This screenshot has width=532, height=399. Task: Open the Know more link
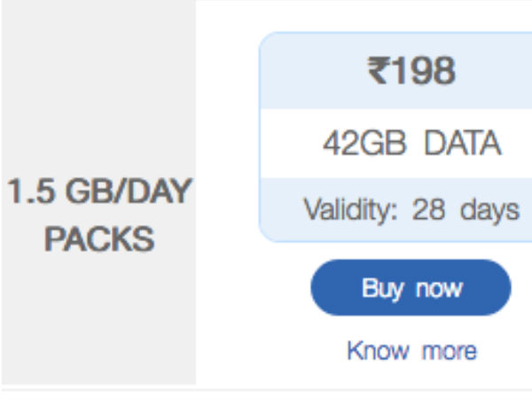tap(411, 350)
